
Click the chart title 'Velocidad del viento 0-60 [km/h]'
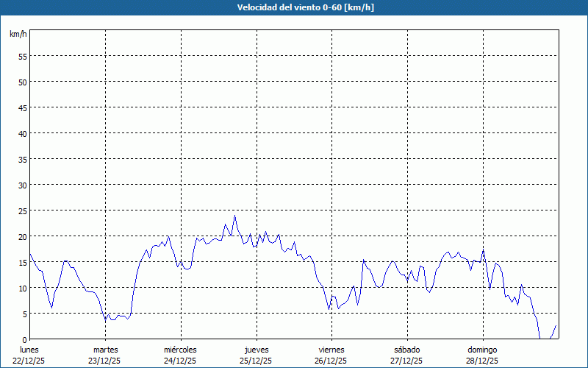point(294,7)
